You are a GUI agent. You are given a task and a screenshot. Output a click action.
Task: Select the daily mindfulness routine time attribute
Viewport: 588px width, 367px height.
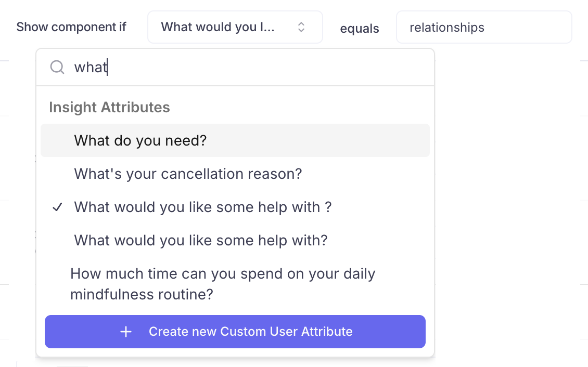pos(223,274)
